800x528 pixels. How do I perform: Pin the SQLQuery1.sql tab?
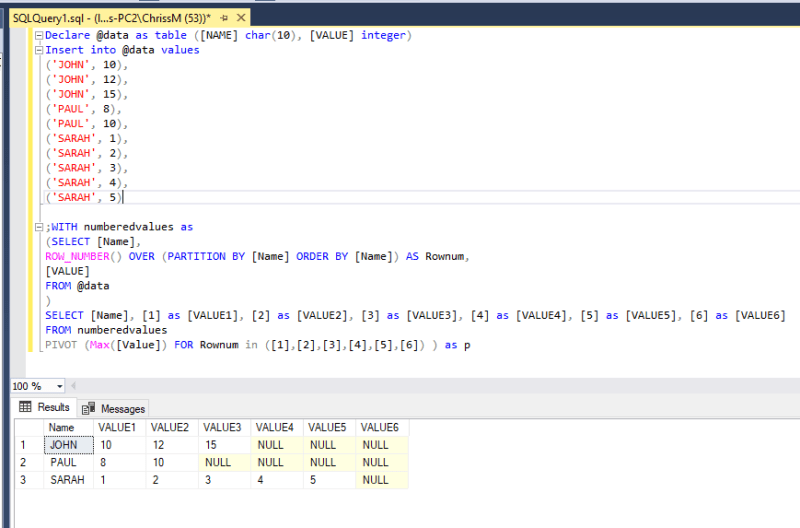point(224,18)
